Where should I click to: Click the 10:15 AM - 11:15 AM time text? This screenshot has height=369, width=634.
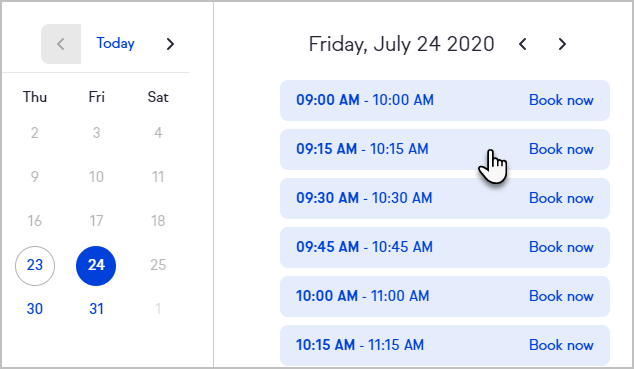[360, 345]
